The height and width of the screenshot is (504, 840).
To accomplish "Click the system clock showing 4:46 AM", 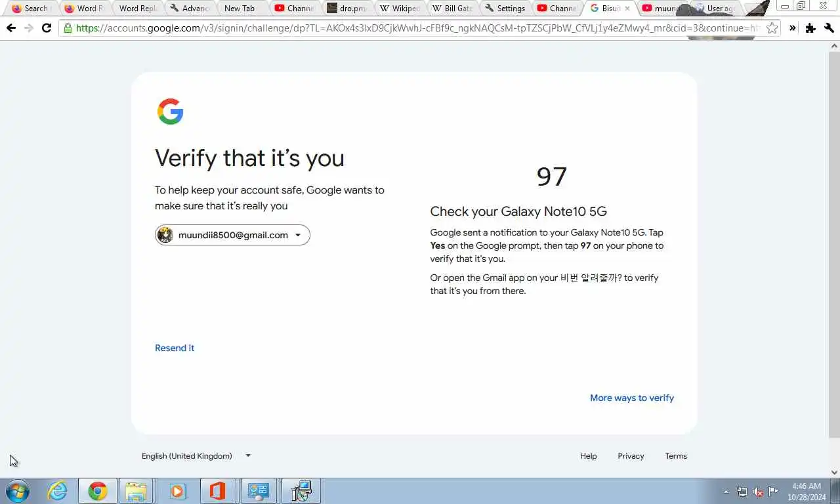I will (807, 492).
